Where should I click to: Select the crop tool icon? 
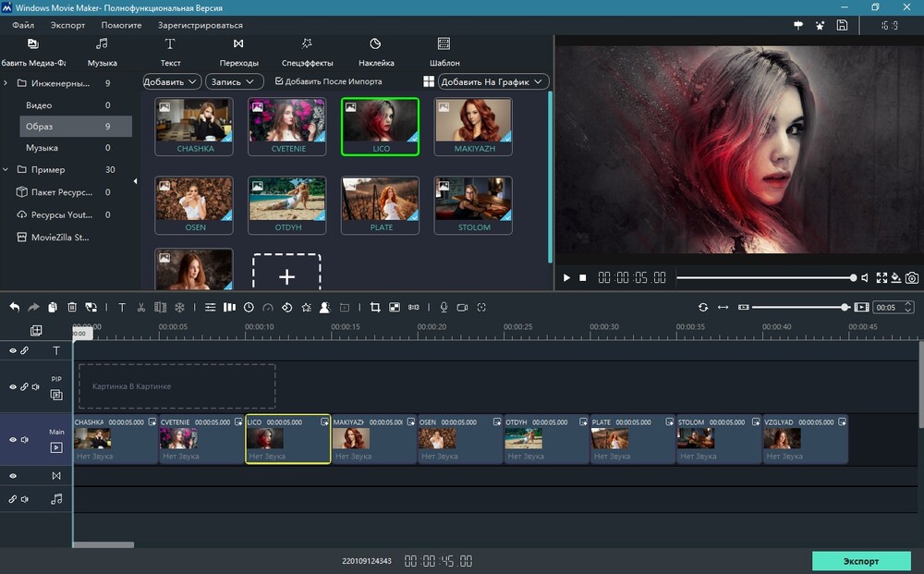[x=375, y=307]
